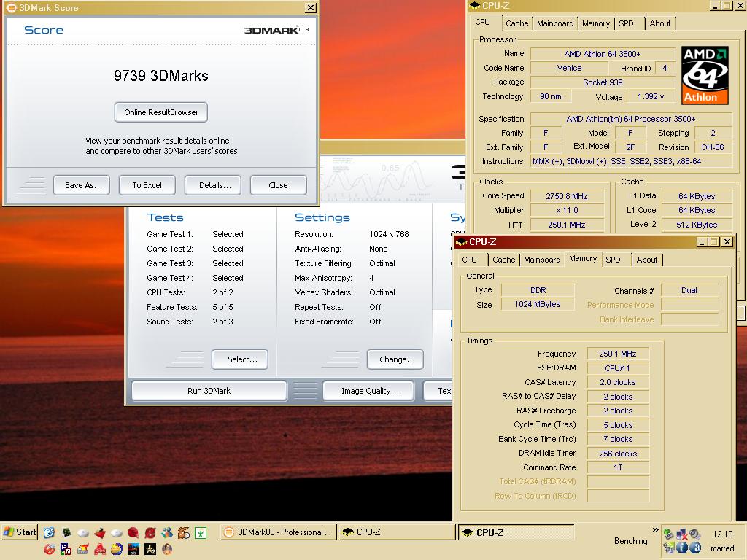Click the portrait quick launch icon

(x=167, y=549)
